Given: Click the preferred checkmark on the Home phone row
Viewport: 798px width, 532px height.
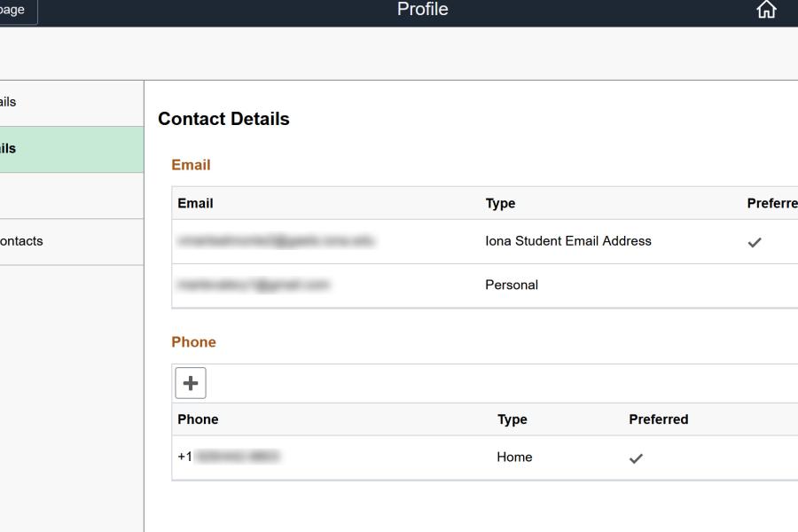Looking at the screenshot, I should pyautogui.click(x=634, y=457).
